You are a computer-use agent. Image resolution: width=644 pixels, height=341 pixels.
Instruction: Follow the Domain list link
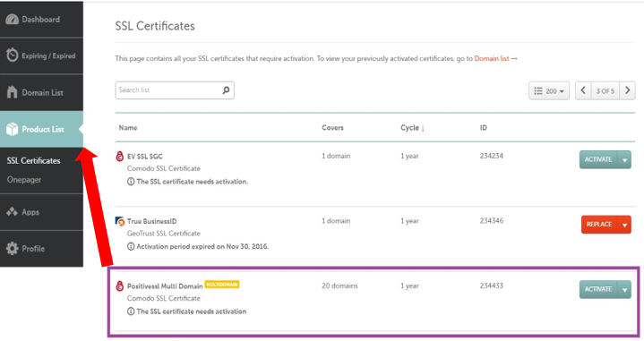point(495,59)
